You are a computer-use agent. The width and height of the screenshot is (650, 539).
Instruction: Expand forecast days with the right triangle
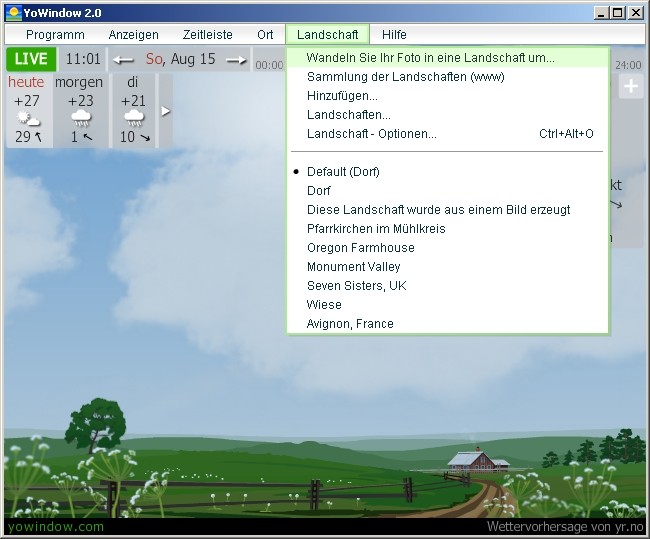166,111
